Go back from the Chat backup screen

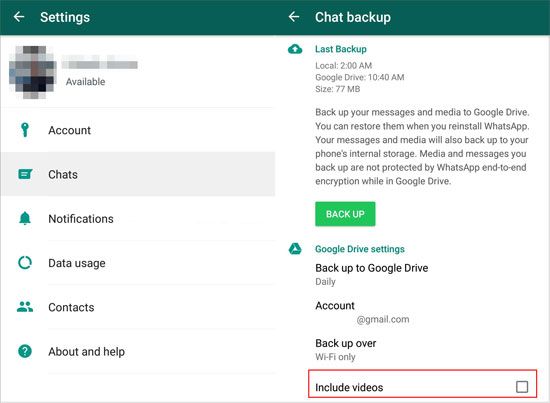tap(294, 16)
